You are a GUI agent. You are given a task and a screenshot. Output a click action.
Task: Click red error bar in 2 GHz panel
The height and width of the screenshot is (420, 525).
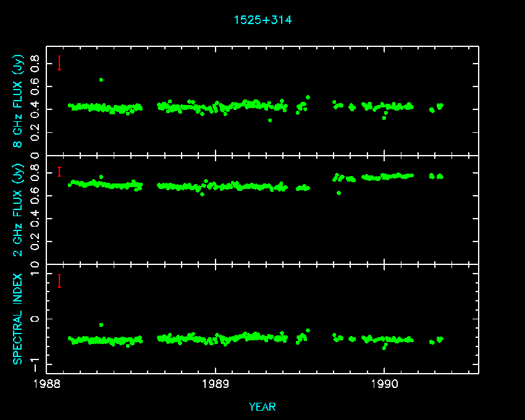tap(59, 172)
